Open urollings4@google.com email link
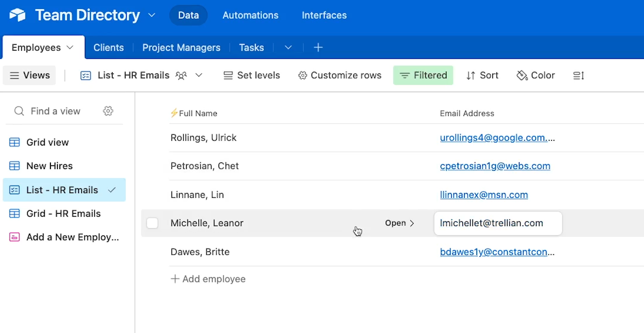This screenshot has height=333, width=644. coord(493,138)
